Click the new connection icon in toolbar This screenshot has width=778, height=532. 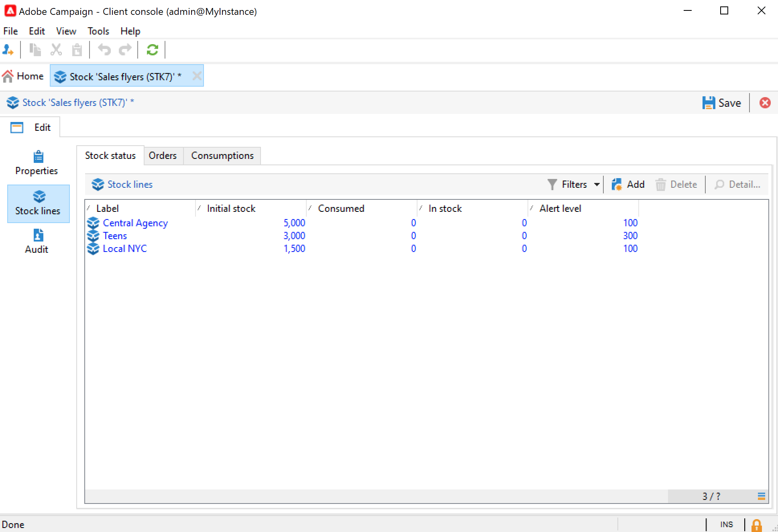[8, 50]
